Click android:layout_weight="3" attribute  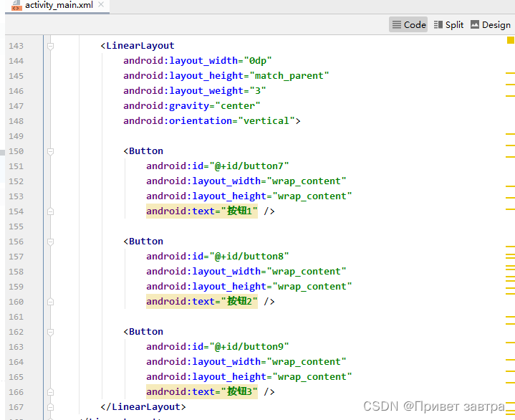point(194,91)
